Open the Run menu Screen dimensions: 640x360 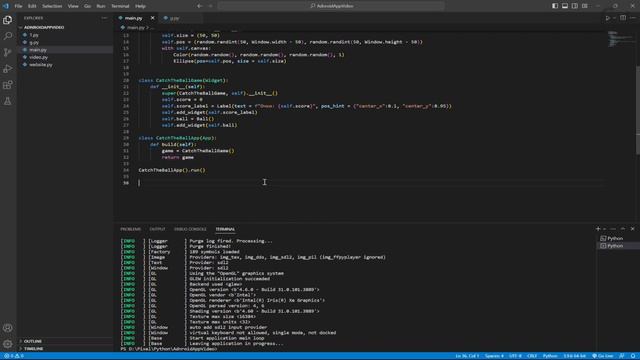pyautogui.click(x=101, y=6)
